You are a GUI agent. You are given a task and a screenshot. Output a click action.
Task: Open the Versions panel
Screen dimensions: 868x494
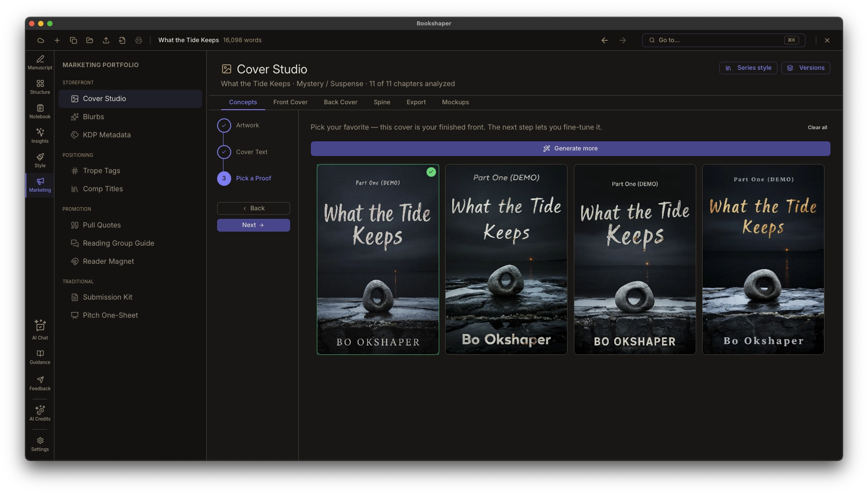pyautogui.click(x=805, y=68)
